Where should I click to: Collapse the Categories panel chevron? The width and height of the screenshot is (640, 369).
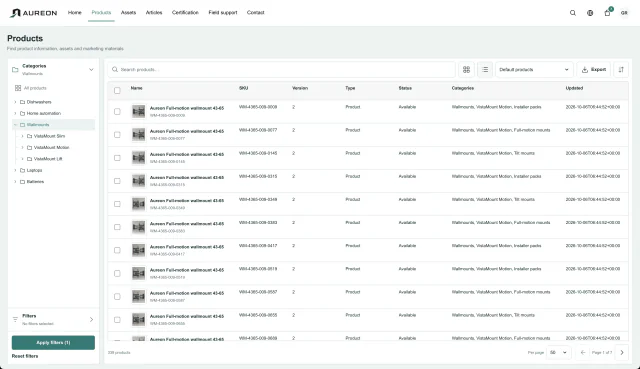[x=91, y=70]
